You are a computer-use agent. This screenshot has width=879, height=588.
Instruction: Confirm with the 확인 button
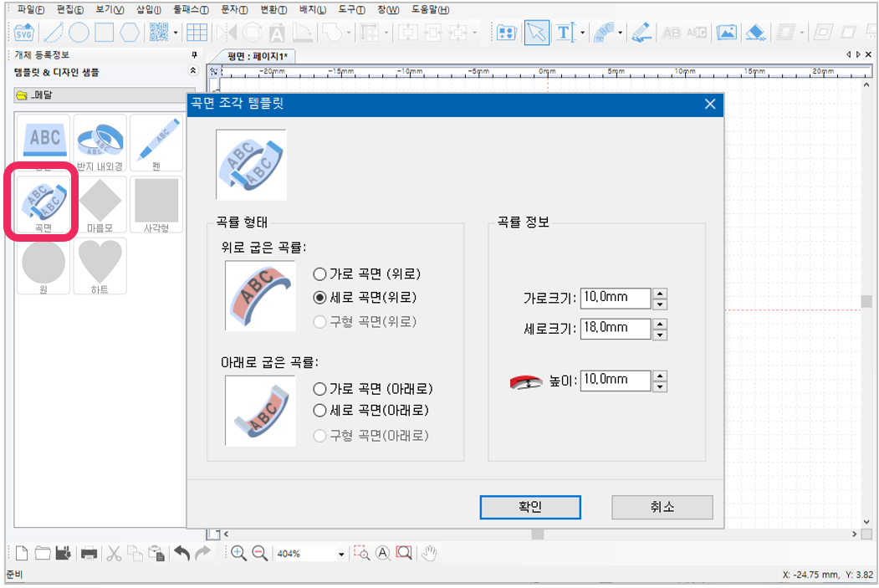tap(530, 507)
